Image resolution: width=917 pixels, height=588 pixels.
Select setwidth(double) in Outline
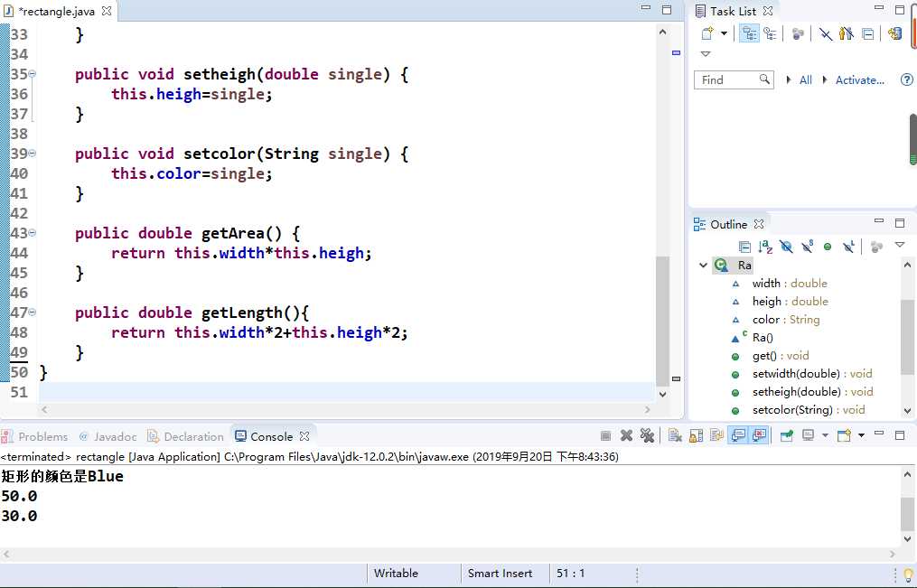click(811, 374)
